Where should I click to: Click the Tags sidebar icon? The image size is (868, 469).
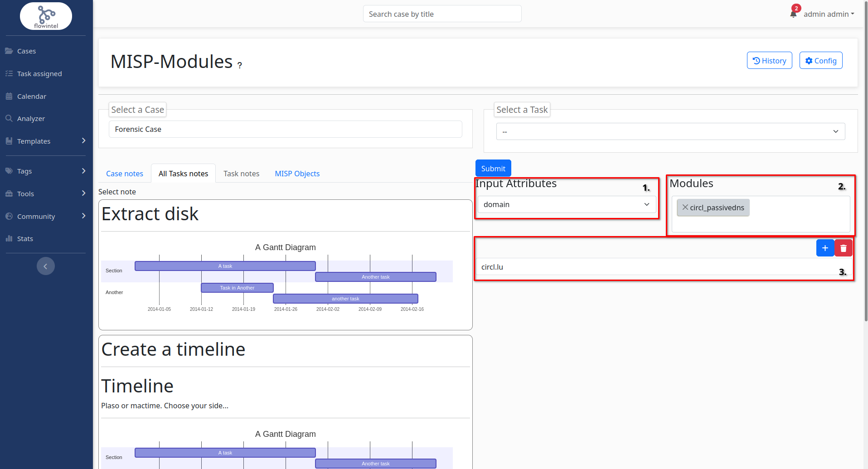tap(9, 171)
